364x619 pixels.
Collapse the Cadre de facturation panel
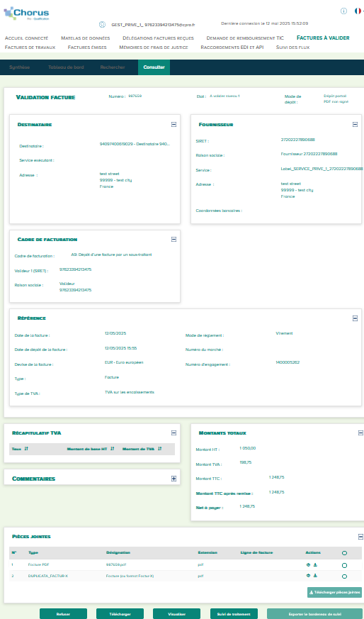pos(174,239)
